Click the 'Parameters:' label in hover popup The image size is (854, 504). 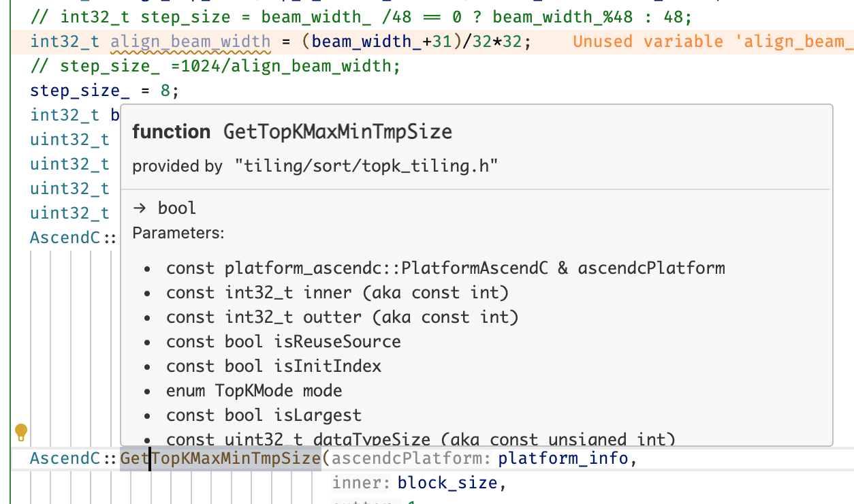[178, 233]
